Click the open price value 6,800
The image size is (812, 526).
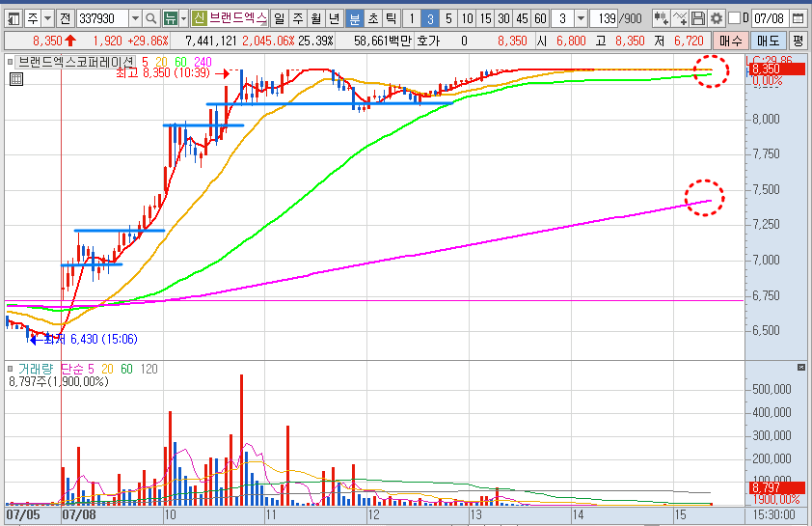coord(571,41)
